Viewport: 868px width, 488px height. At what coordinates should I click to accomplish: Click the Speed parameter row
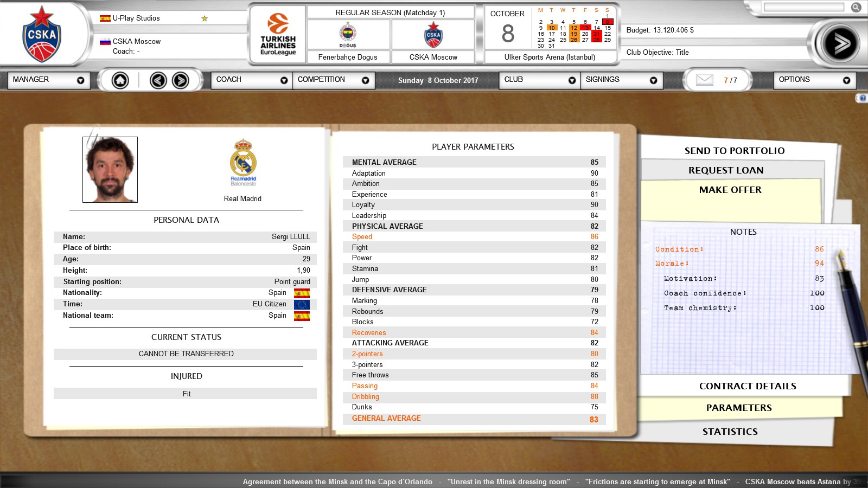click(x=474, y=237)
